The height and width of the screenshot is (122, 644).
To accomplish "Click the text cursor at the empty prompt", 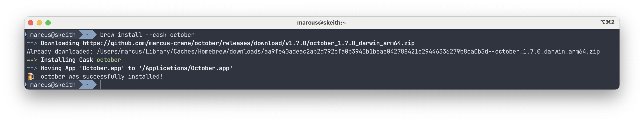I will [100, 85].
